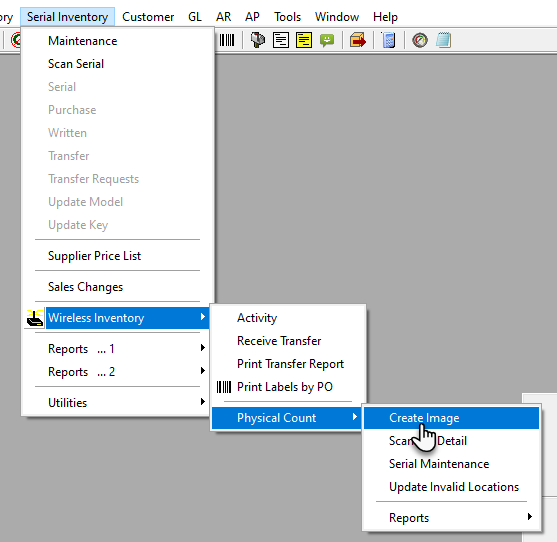Click the white document notes icon
The image size is (557, 542).
pyautogui.click(x=281, y=40)
